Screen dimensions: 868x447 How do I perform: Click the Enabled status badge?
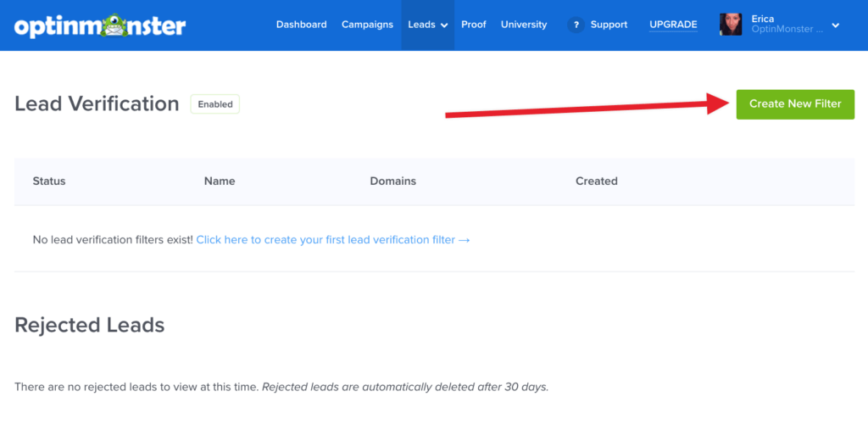(x=214, y=104)
